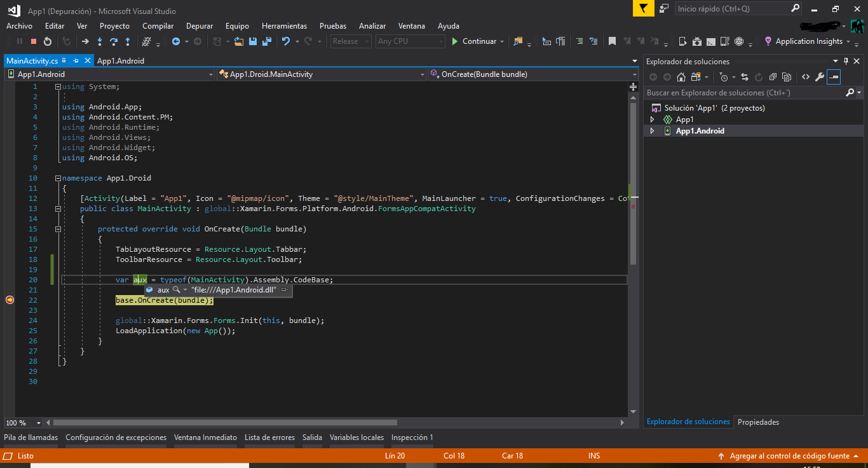
Task: Click the feedback flag notification icon
Action: tap(643, 8)
